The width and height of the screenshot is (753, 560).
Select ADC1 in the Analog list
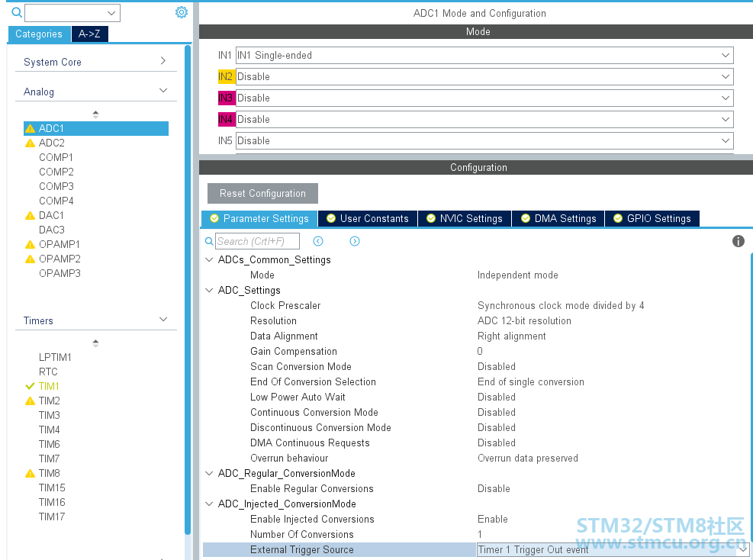(96, 129)
